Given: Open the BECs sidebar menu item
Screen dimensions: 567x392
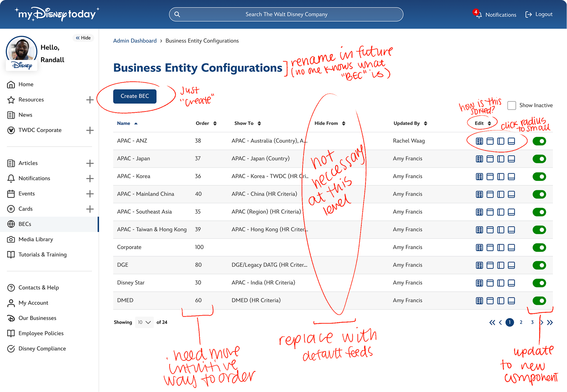Looking at the screenshot, I should pyautogui.click(x=25, y=224).
